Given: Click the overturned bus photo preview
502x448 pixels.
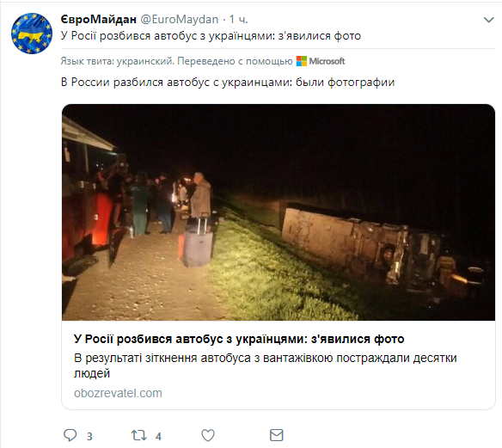Looking at the screenshot, I should [279, 212].
